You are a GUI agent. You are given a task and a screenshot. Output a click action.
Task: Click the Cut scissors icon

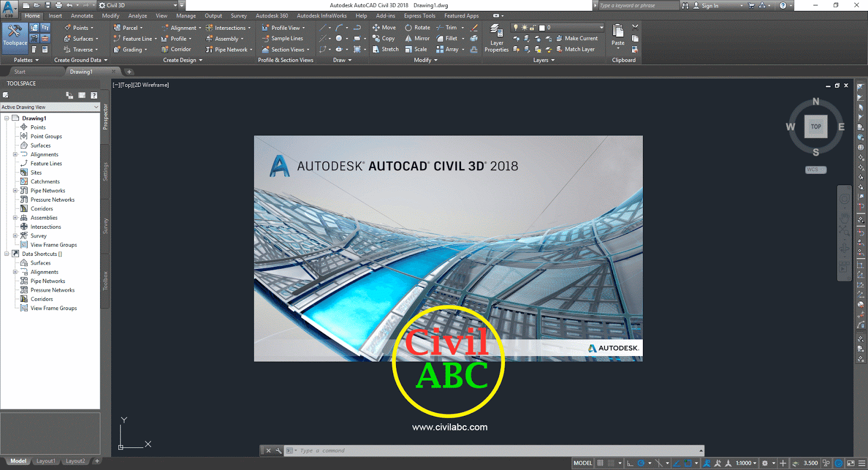[635, 27]
